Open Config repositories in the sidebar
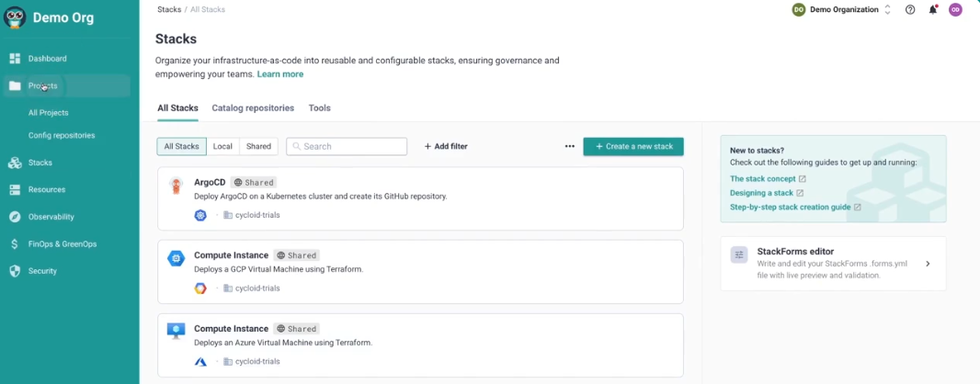The image size is (980, 384). click(x=62, y=135)
